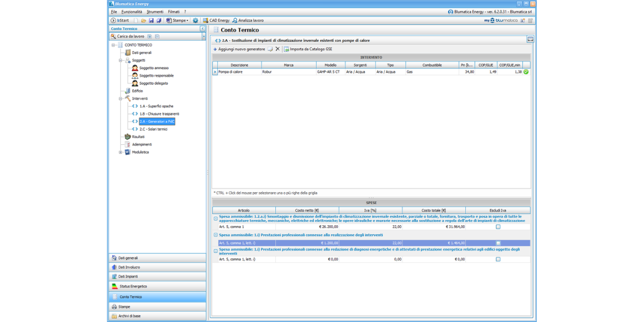644x322 pixels.
Task: Click the COP/GUE,min column header
Action: [x=510, y=65]
